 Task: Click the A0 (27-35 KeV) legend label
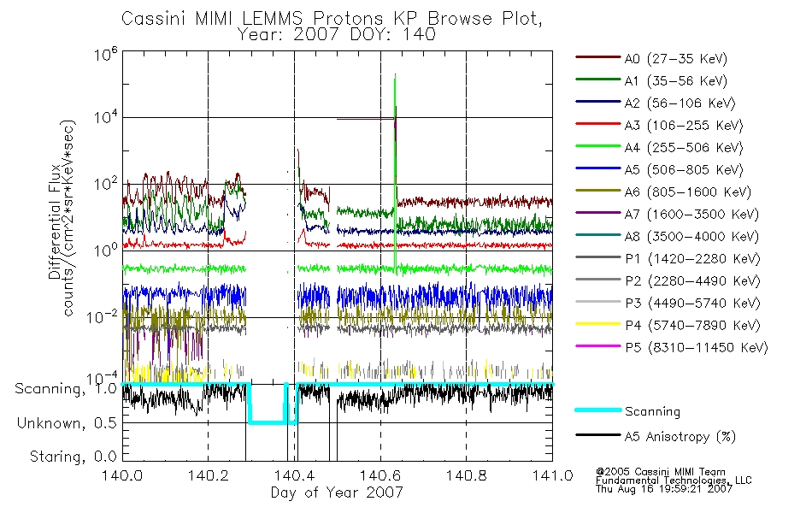(675, 59)
